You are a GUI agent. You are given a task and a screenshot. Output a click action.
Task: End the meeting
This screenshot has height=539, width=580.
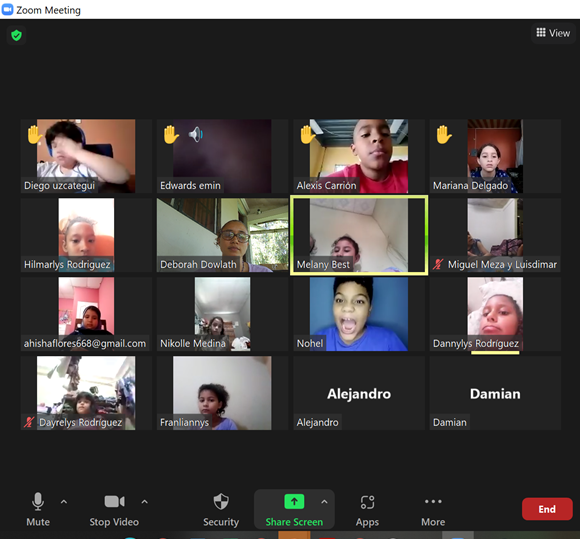coord(547,509)
